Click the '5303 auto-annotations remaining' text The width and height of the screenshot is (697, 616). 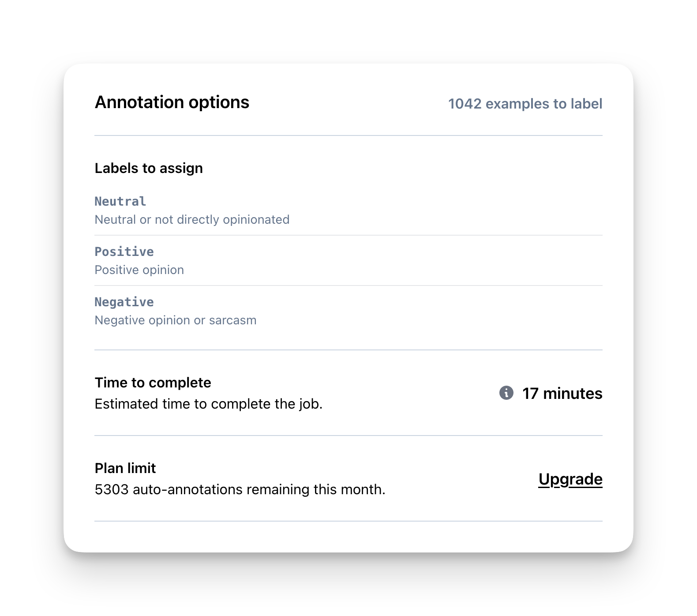[240, 489]
